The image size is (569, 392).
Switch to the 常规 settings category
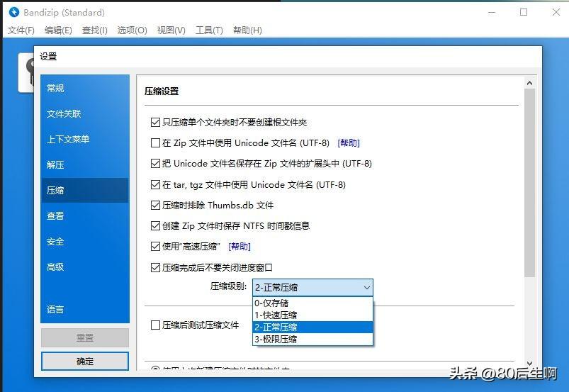pyautogui.click(x=85, y=88)
